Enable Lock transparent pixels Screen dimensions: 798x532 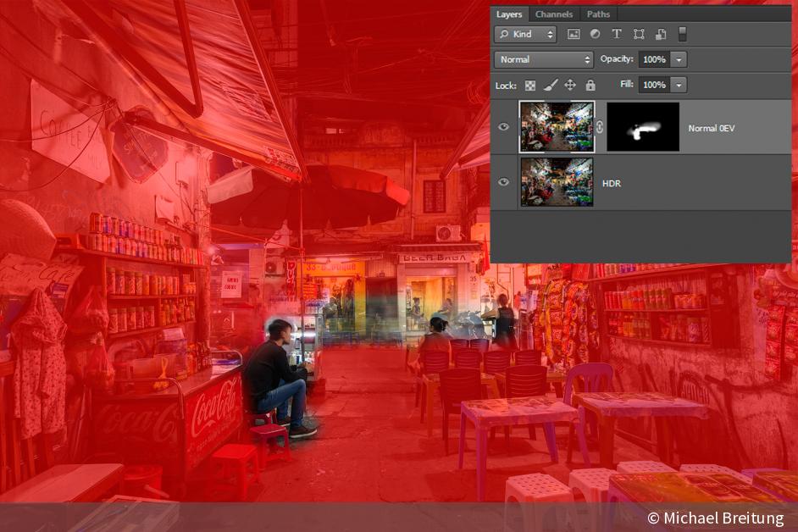(x=531, y=86)
